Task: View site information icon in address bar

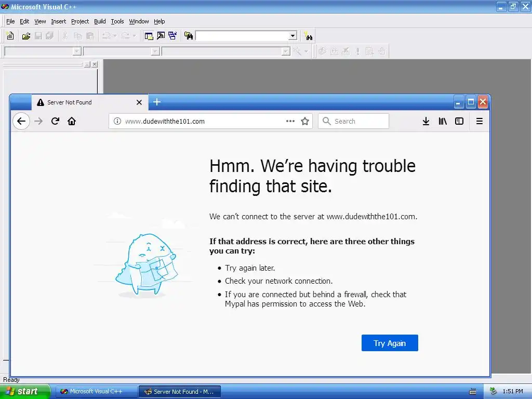Action: click(117, 121)
